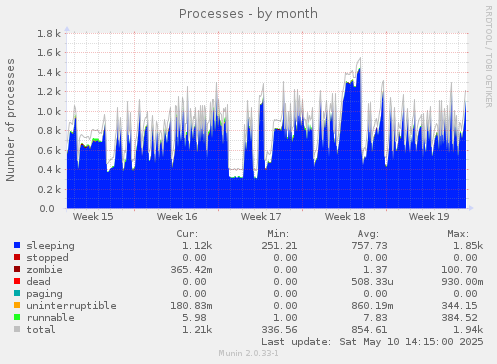Click the blue sleeping legend swatch
This screenshot has width=497, height=364.
point(17,245)
